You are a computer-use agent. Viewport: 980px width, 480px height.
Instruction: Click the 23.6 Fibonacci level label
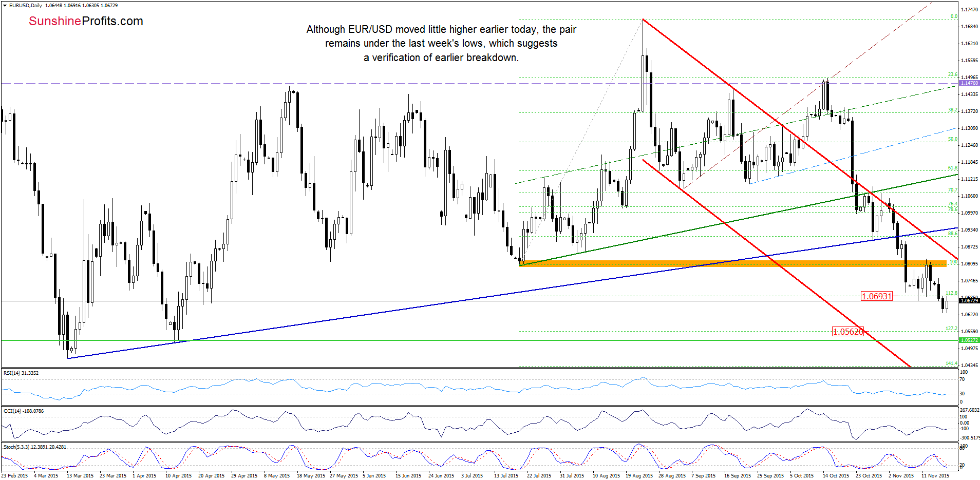pyautogui.click(x=952, y=75)
